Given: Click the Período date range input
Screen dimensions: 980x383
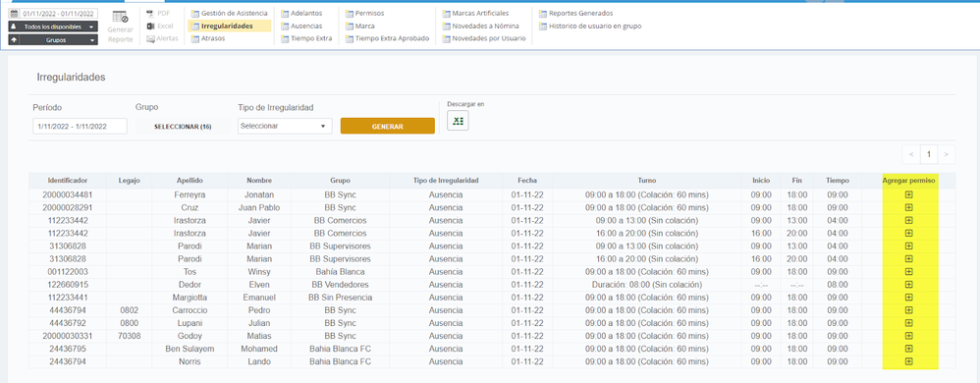Looking at the screenshot, I should click(80, 126).
